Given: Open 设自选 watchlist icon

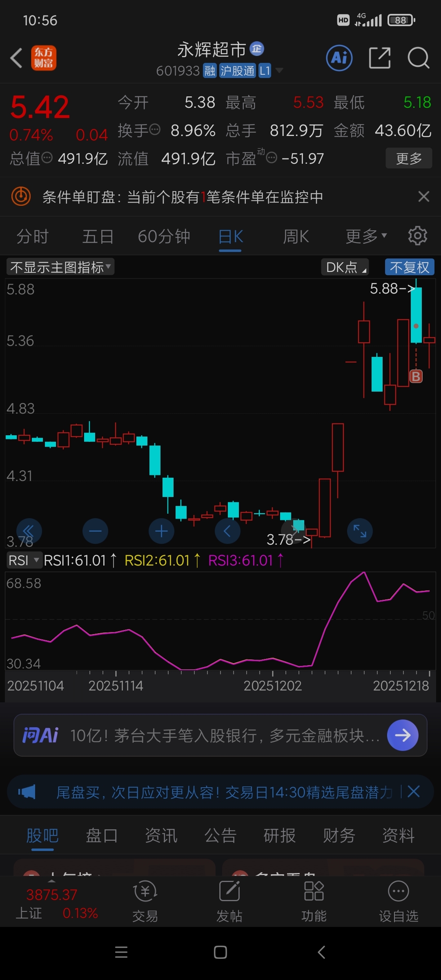Looking at the screenshot, I should click(x=399, y=902).
